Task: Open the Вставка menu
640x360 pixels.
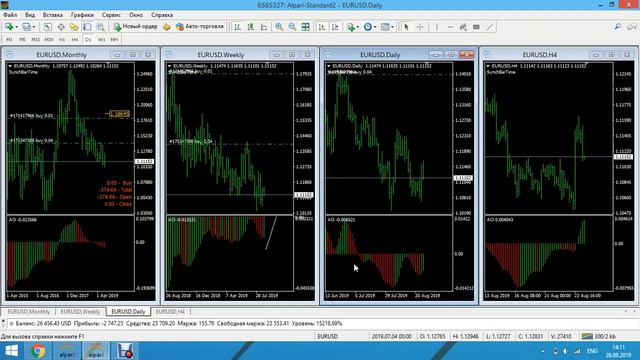Action: 53,15
